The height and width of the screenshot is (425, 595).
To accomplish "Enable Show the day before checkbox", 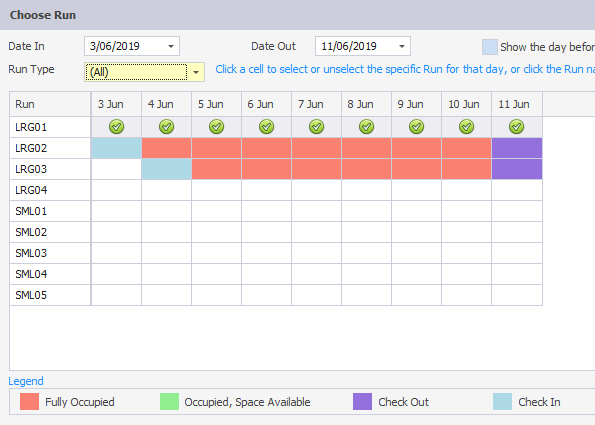I will tap(490, 47).
